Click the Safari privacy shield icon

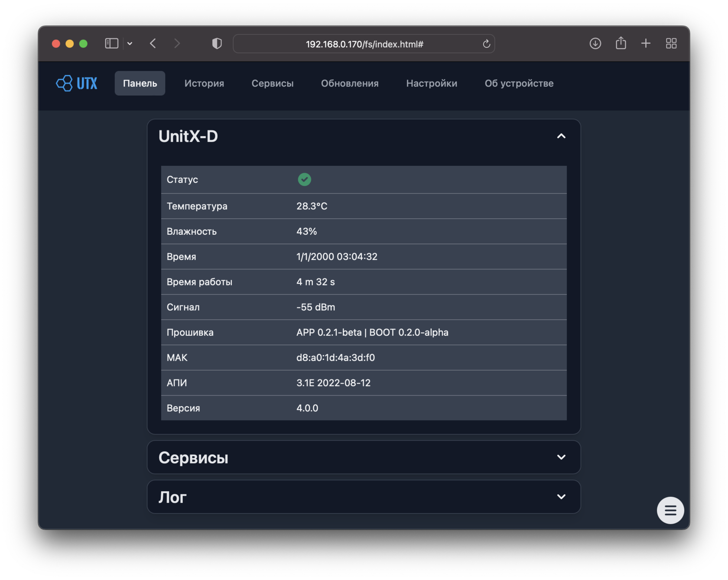(217, 43)
